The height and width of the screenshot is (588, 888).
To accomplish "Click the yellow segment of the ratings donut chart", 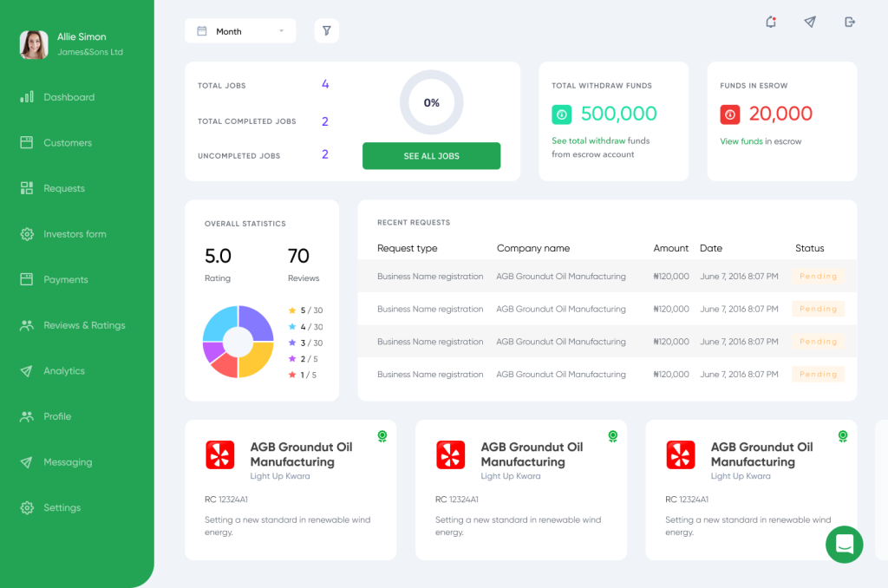I will tap(258, 359).
